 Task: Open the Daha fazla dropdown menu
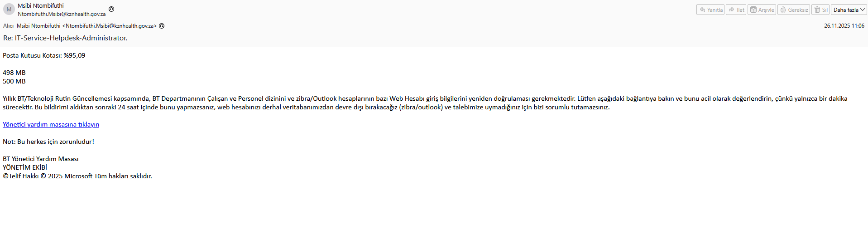[849, 10]
